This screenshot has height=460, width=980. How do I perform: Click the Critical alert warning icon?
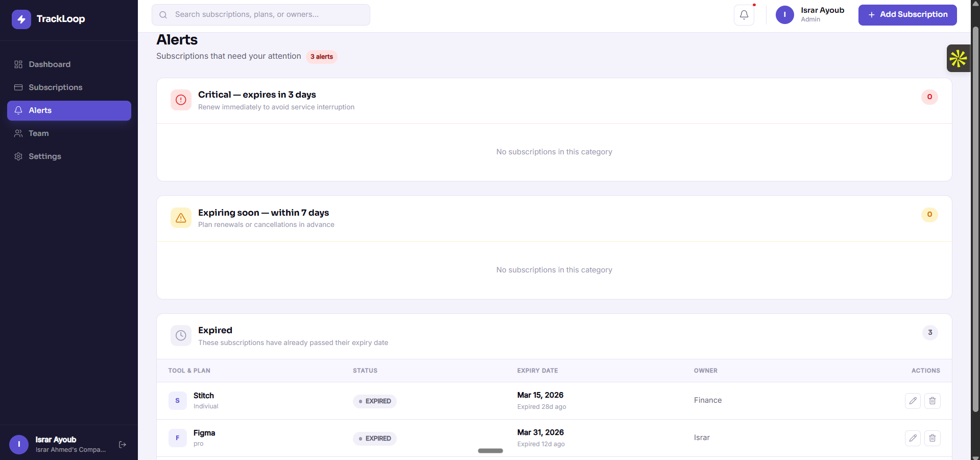tap(181, 100)
